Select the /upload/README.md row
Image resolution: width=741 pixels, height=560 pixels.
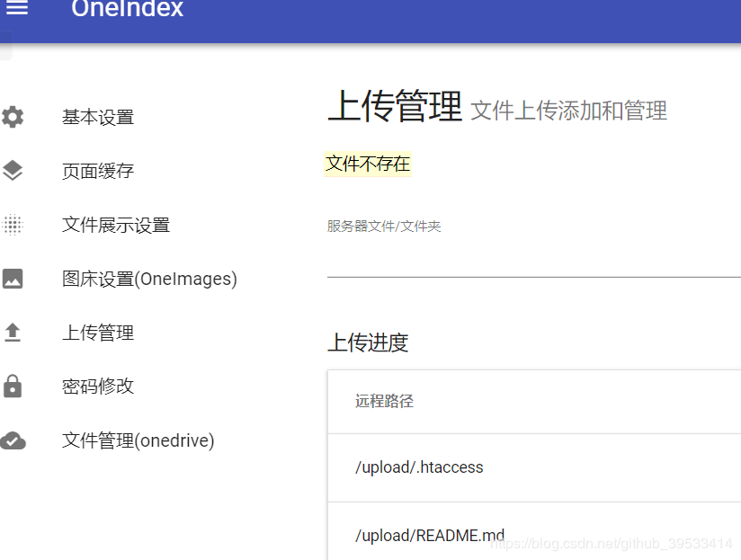pos(534,531)
